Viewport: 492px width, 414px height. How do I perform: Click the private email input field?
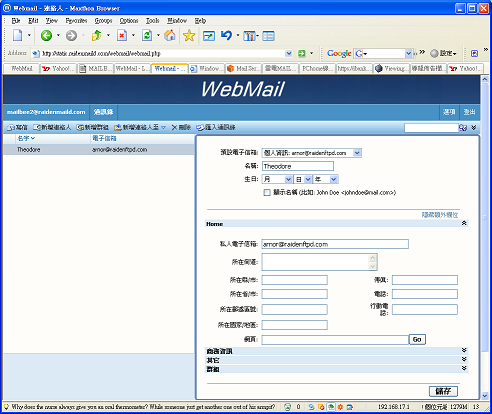point(335,244)
